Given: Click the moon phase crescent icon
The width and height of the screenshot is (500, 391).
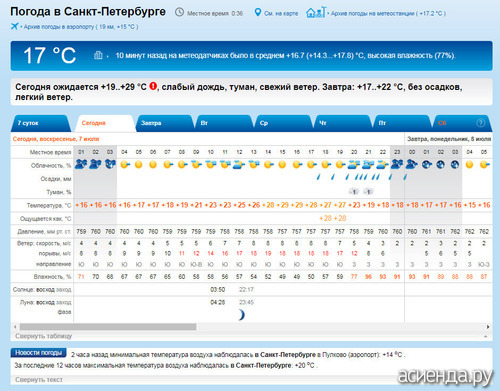Looking at the screenshot, I should pos(241,315).
